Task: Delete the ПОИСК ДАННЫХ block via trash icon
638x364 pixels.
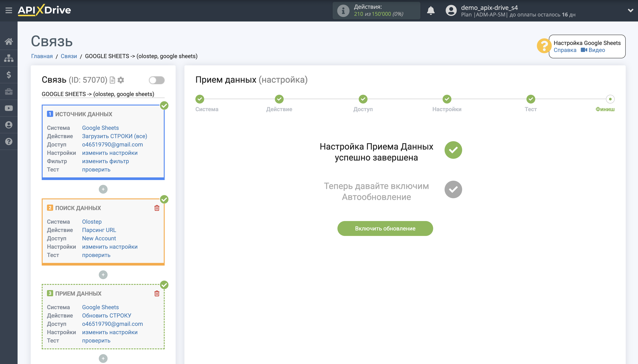Action: pyautogui.click(x=157, y=207)
